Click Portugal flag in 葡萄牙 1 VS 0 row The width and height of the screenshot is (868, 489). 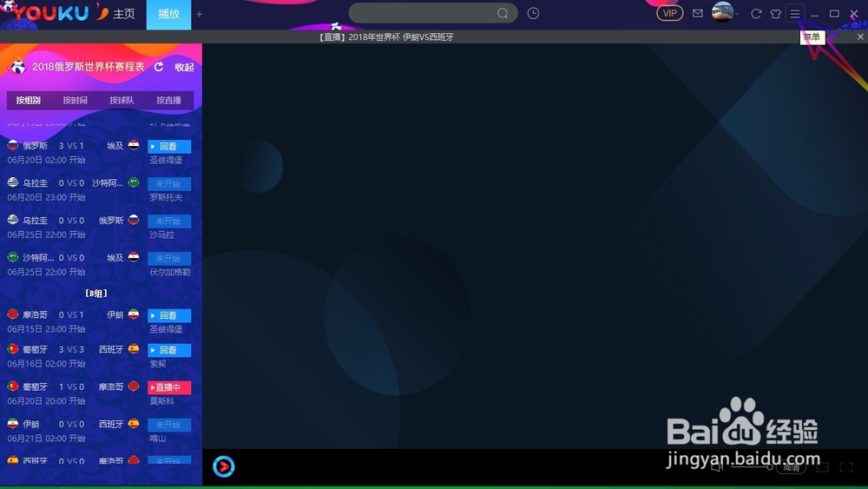coord(13,386)
